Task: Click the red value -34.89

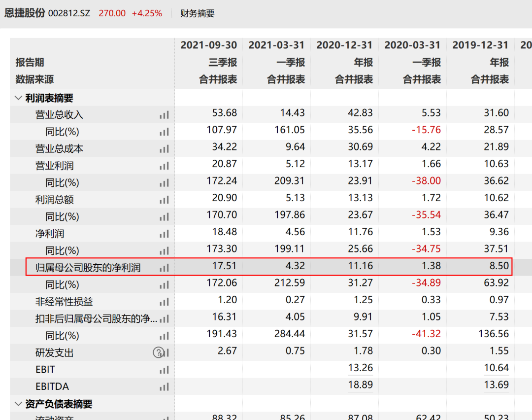Action: (426, 282)
